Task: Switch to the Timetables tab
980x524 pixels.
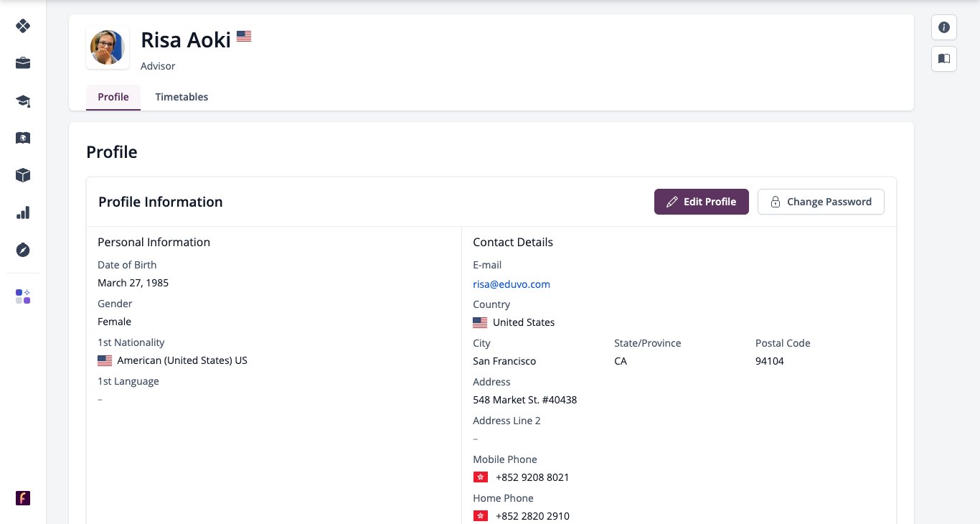Action: (182, 97)
